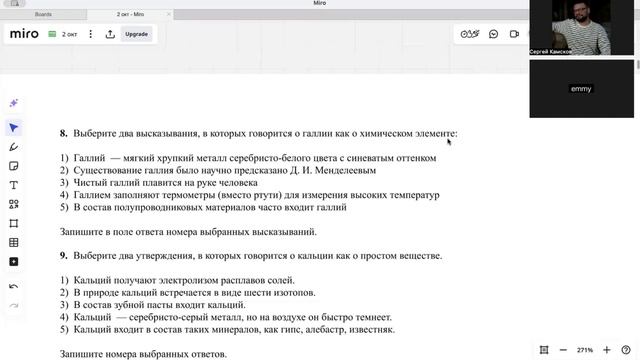Open board options three-dot menu

click(x=91, y=34)
